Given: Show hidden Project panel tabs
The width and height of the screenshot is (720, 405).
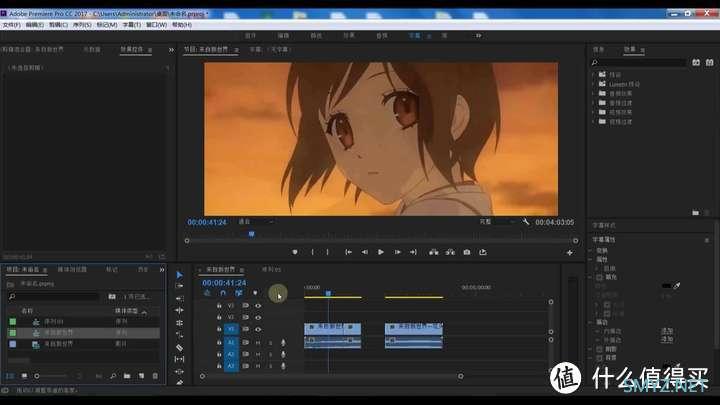Looking at the screenshot, I should [x=162, y=270].
